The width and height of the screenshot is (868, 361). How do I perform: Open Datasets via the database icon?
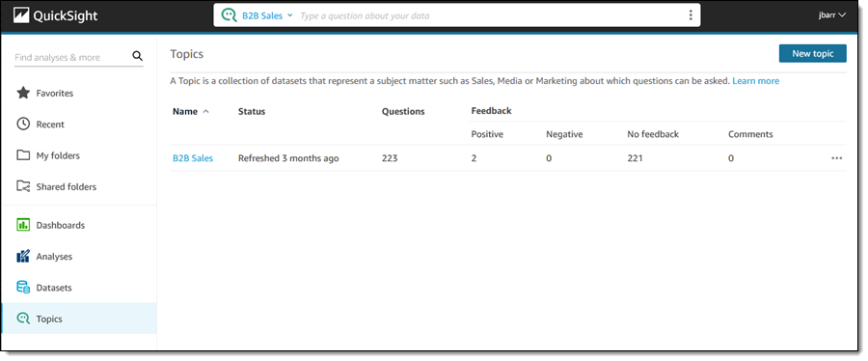coord(23,288)
